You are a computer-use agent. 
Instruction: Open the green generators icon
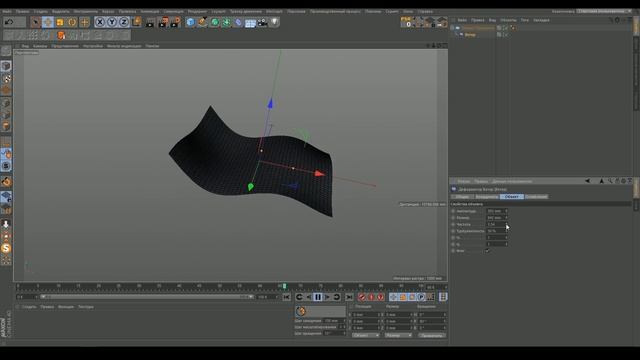click(x=215, y=22)
